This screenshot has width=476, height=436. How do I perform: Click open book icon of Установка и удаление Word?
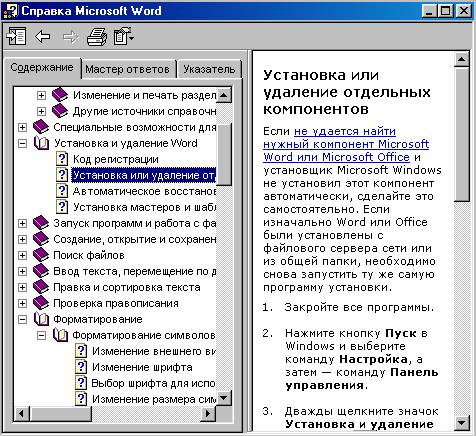[41, 143]
